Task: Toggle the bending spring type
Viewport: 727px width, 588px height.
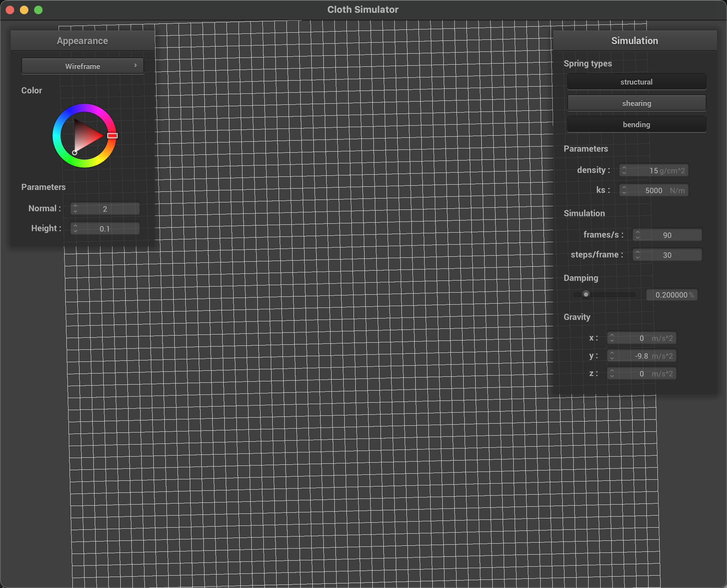Action: (x=636, y=125)
